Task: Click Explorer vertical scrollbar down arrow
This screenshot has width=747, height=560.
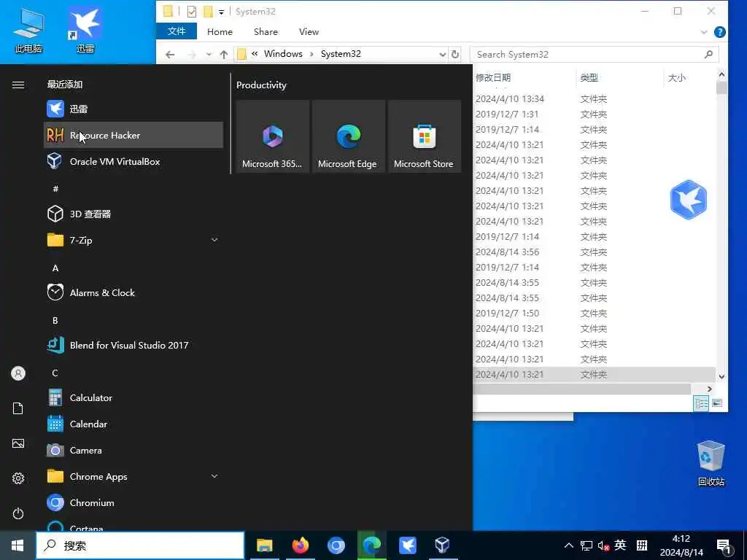Action: coord(721,377)
